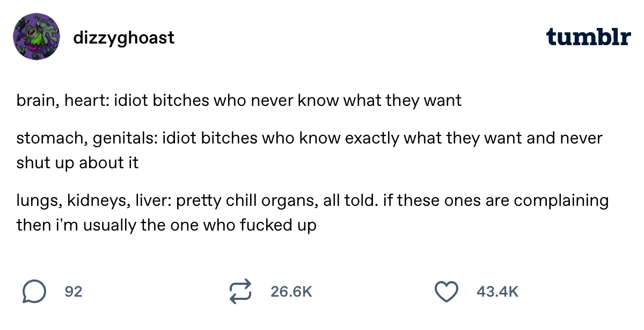Click the words "brain, heart:"

pyautogui.click(x=62, y=101)
